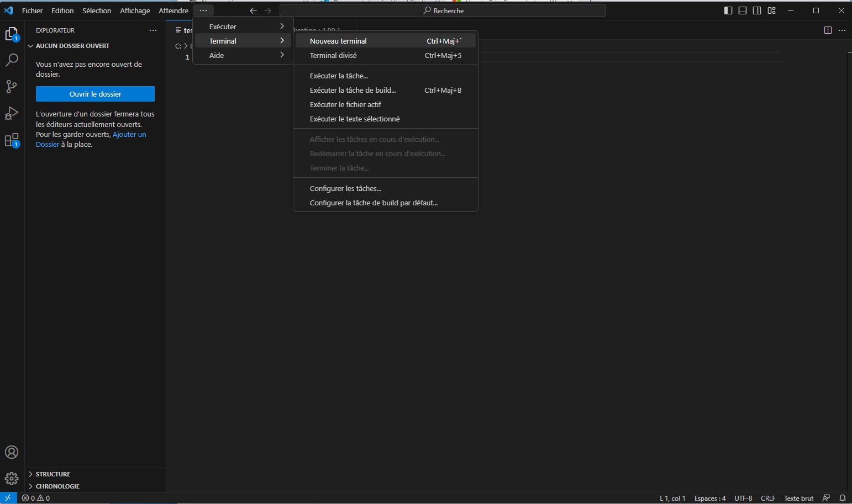The width and height of the screenshot is (852, 504).
Task: Open the Search view in activity bar
Action: point(12,60)
